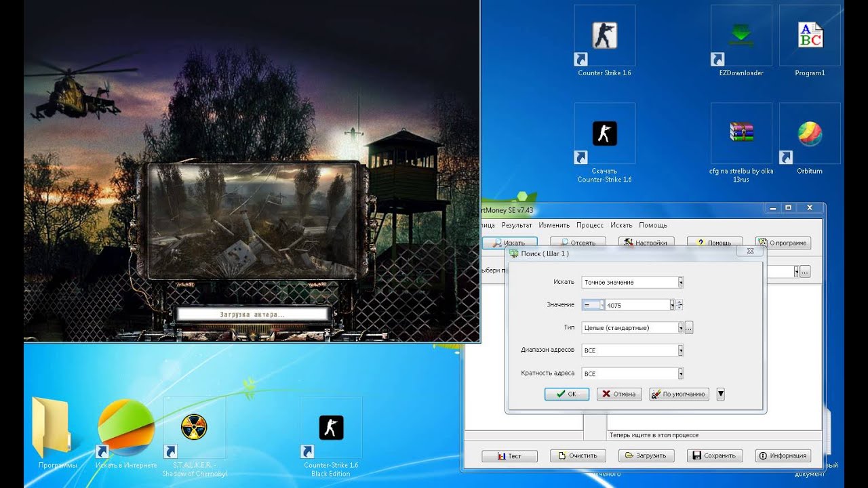Expand extra options with the black arrow button
This screenshot has width=868, height=488.
(720, 394)
